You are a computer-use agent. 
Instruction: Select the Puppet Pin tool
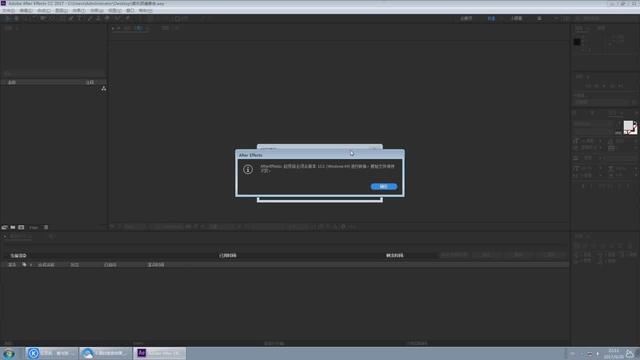point(127,19)
